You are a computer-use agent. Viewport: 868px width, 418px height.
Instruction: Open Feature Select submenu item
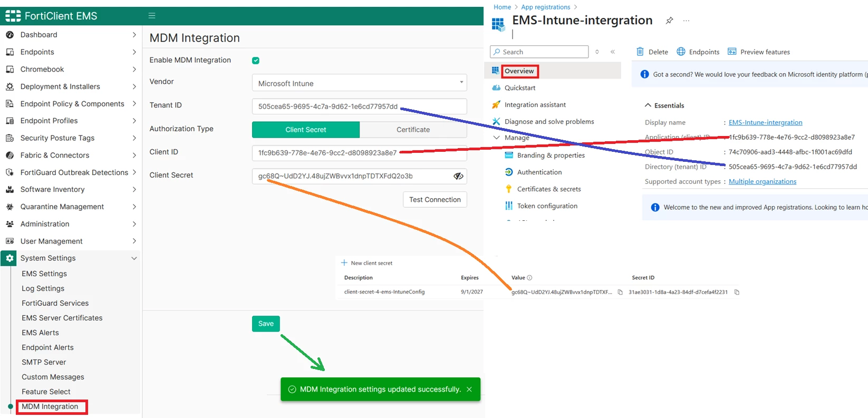[x=46, y=392]
